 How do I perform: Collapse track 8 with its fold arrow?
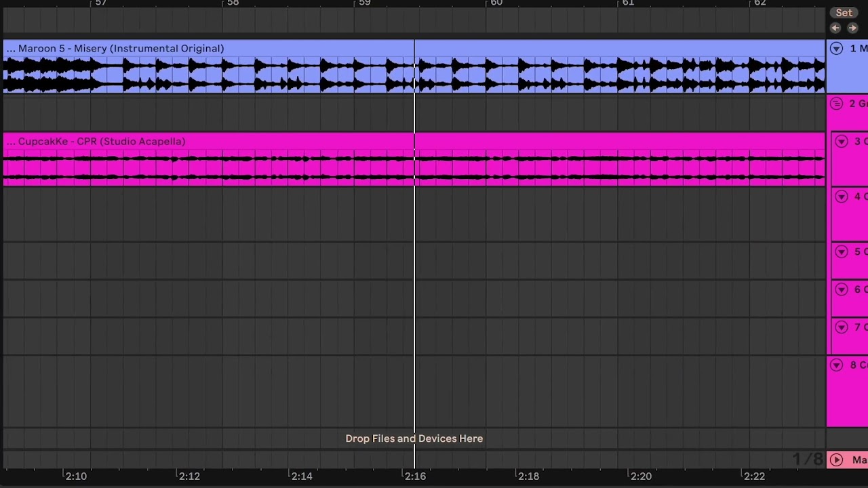tap(836, 365)
